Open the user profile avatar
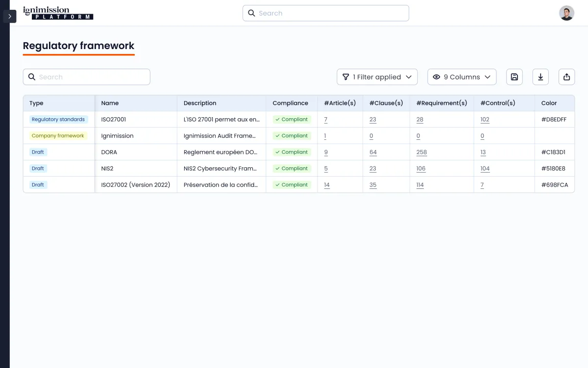Viewport: 588px width, 368px height. [x=566, y=13]
